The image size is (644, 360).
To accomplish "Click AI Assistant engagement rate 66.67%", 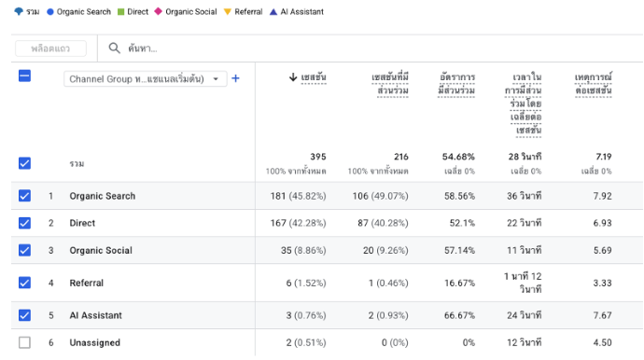I will 459,315.
